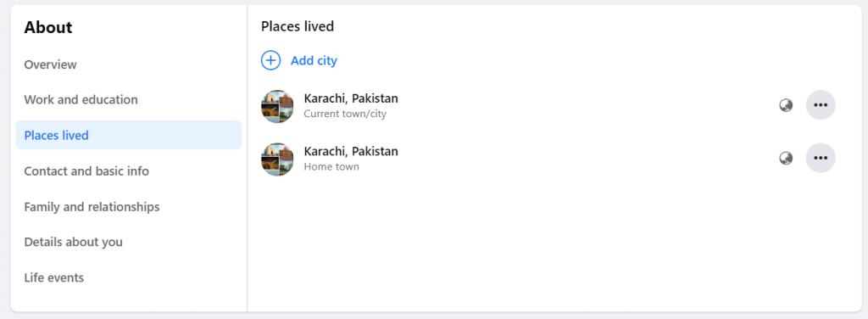868x319 pixels.
Task: Click the 'Home town' subtitle label
Action: click(x=331, y=166)
